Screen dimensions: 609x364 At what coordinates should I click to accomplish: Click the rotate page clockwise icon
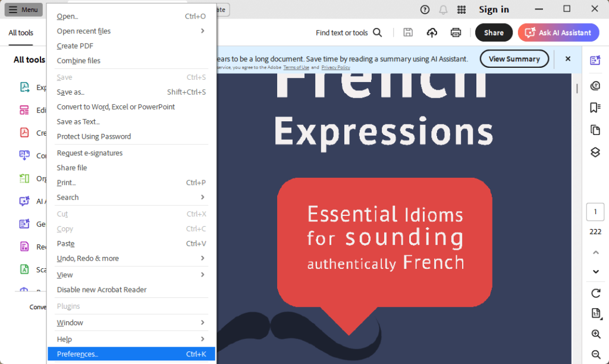click(x=595, y=293)
